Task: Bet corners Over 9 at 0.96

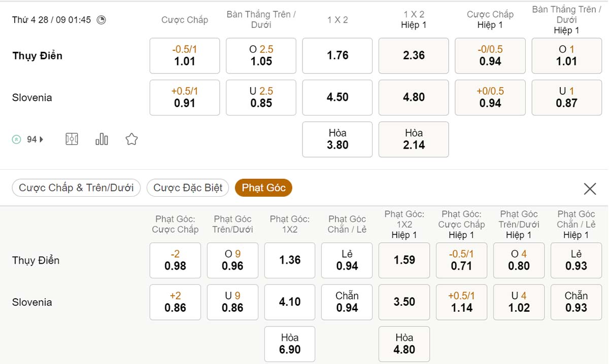Action: (x=232, y=260)
